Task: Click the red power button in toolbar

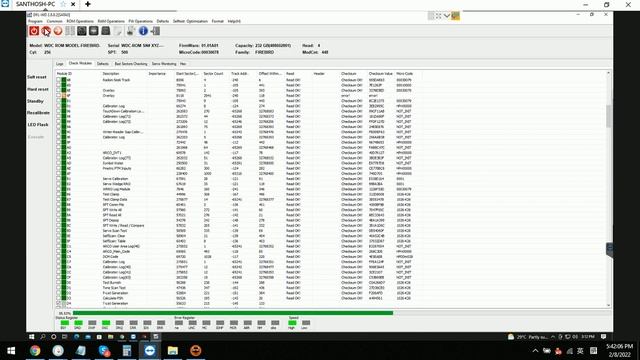Action: click(34, 31)
